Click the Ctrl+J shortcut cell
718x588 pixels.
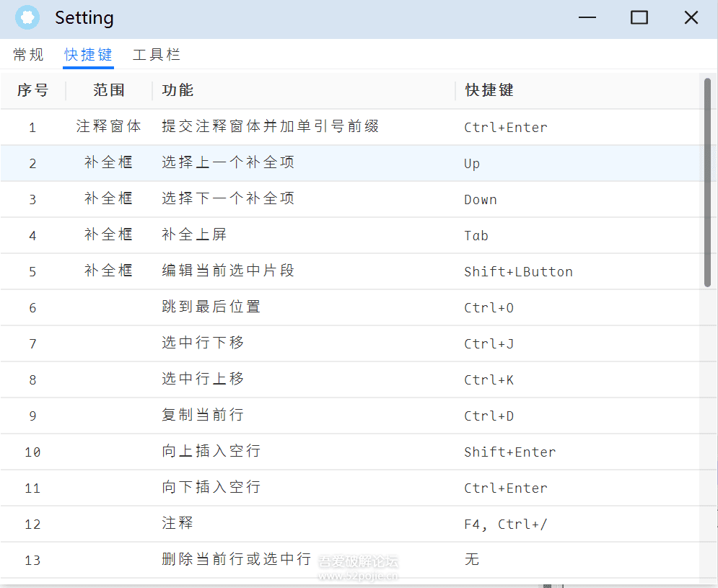489,344
